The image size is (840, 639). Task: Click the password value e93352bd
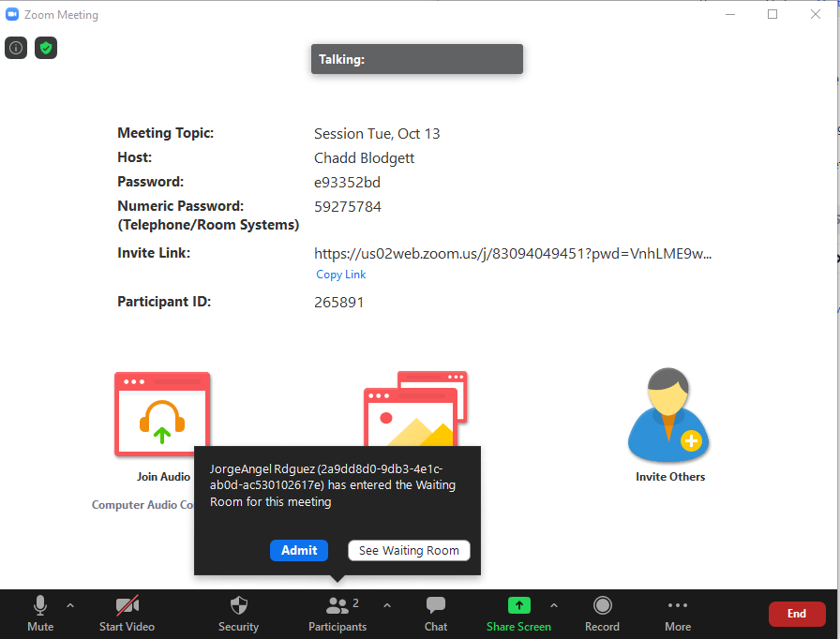coord(347,183)
